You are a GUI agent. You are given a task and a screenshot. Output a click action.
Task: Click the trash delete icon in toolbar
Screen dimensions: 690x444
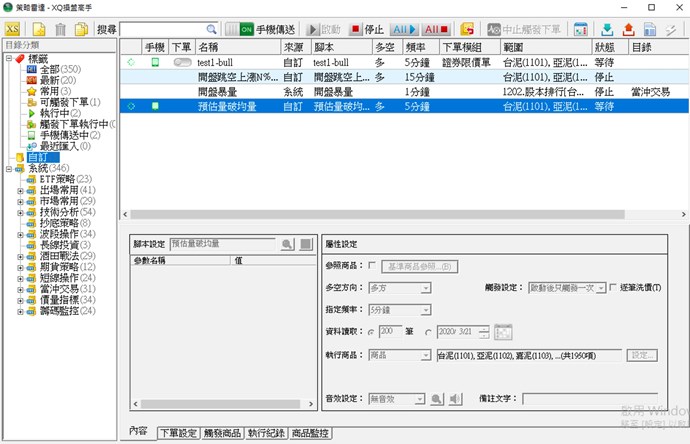point(59,29)
